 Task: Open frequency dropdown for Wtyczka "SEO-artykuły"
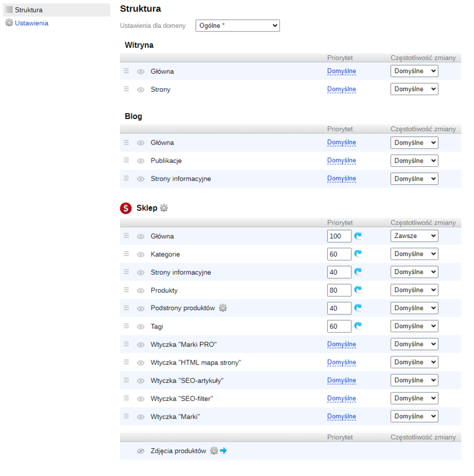click(x=414, y=380)
